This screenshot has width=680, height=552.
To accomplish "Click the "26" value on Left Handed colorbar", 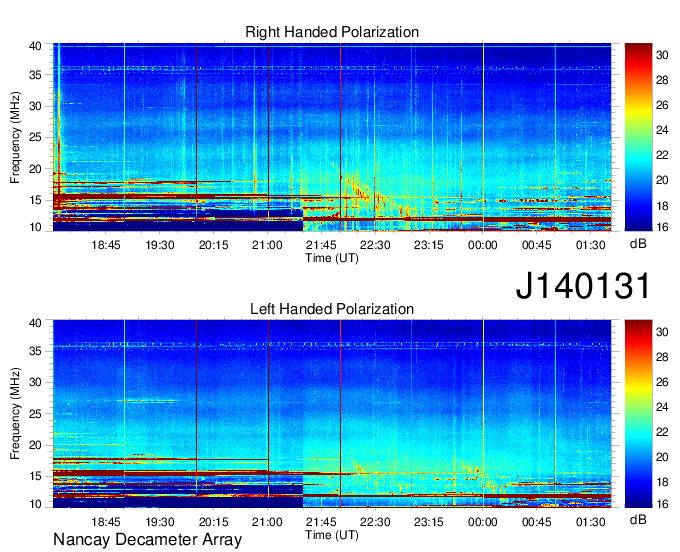I will [x=662, y=382].
